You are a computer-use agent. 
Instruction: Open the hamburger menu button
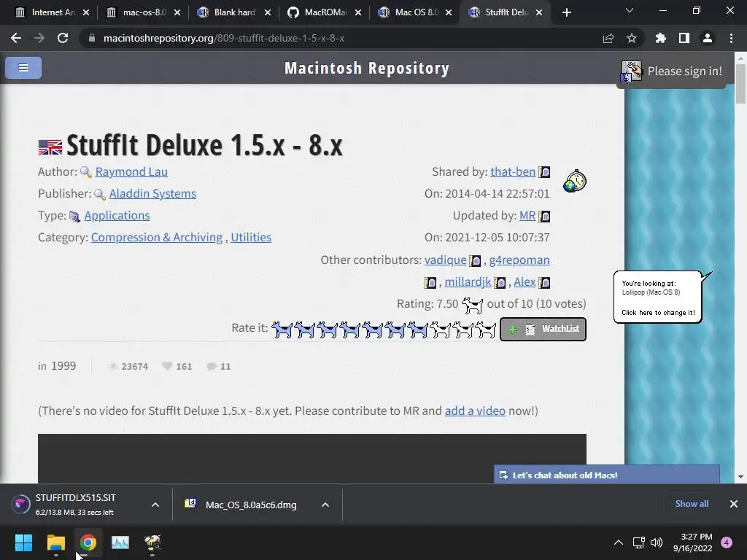(x=23, y=68)
